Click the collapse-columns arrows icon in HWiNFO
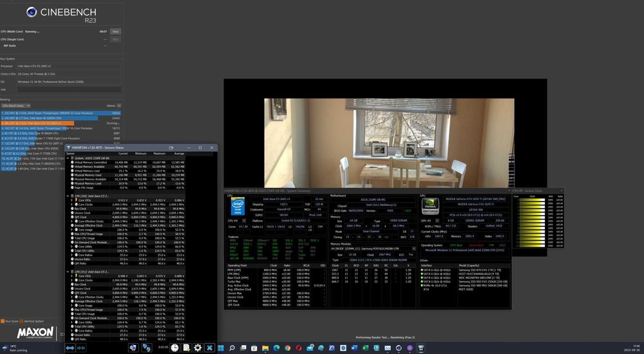The height and width of the screenshot is (354, 644). click(81, 348)
